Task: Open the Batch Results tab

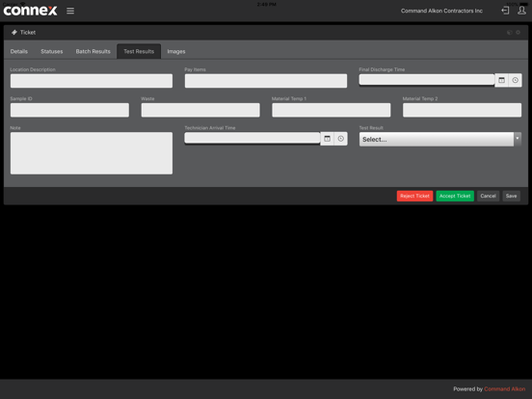Action: [93, 51]
